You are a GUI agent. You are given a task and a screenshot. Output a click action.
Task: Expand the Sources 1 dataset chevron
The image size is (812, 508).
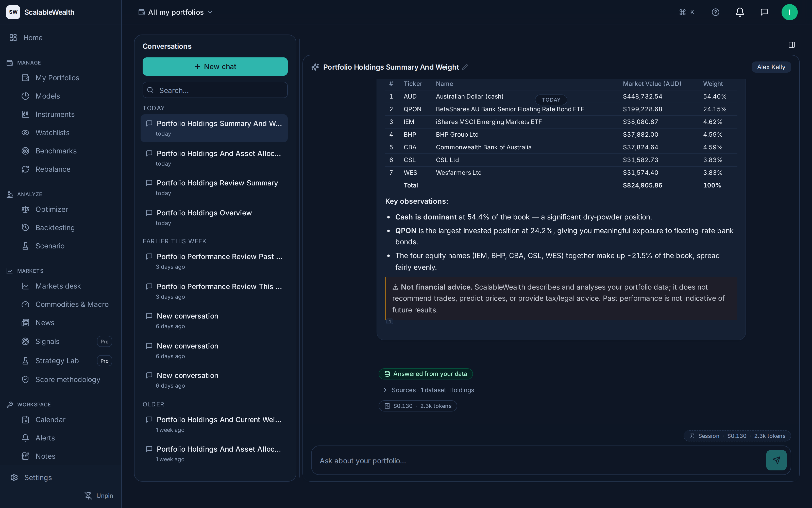[385, 390]
